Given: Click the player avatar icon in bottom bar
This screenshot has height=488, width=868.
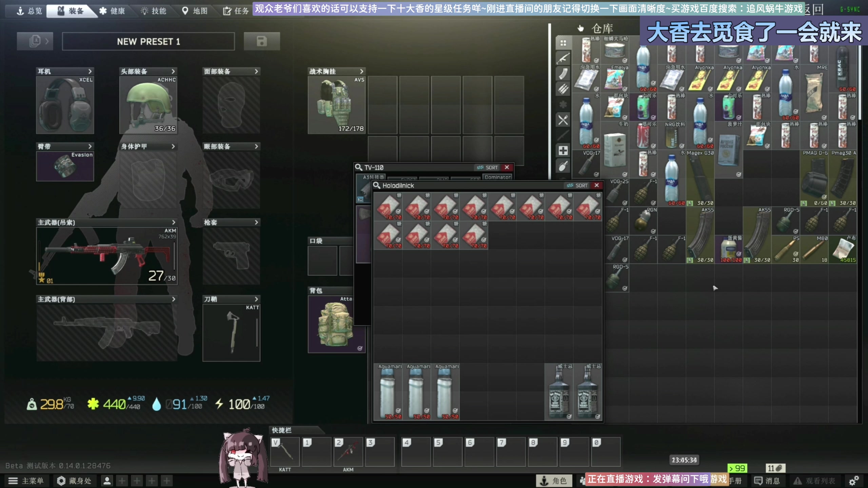Looking at the screenshot, I should coord(107,481).
